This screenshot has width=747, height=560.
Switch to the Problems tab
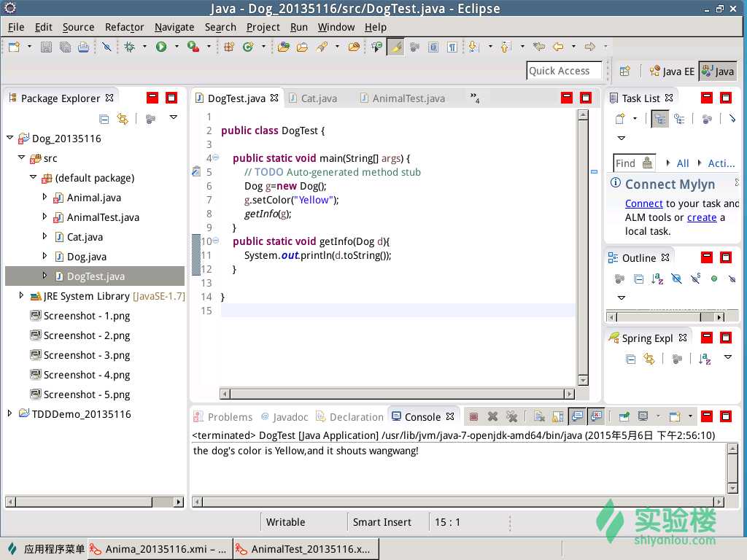(223, 417)
